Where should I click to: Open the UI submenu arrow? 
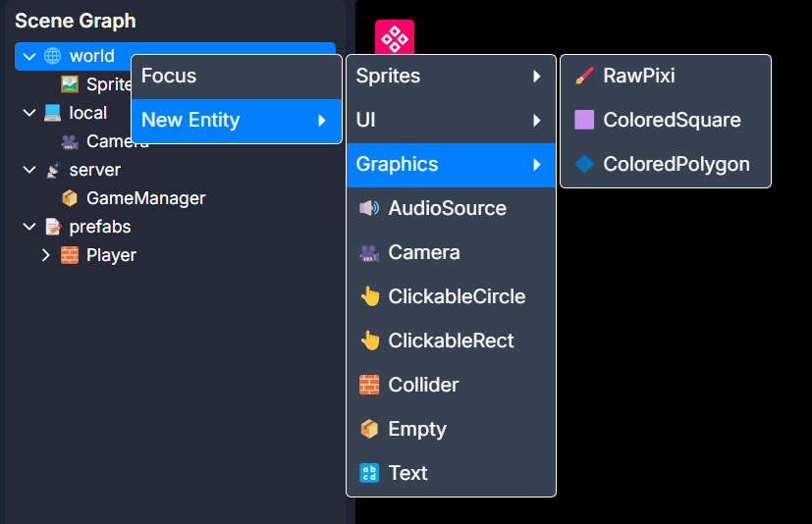click(x=537, y=121)
